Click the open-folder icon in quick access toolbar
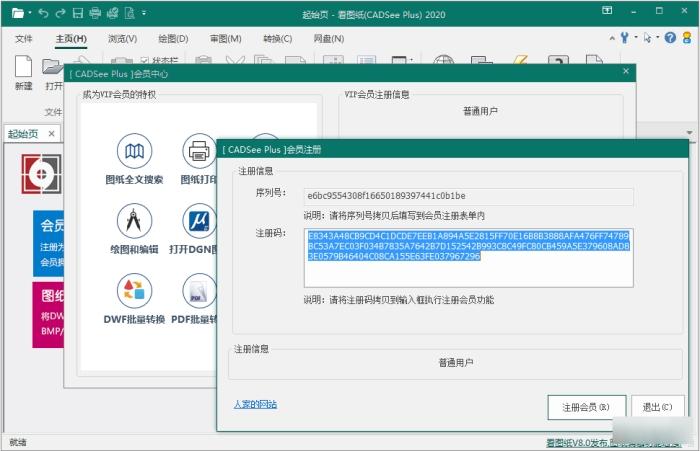This screenshot has width=700, height=451. coord(18,13)
